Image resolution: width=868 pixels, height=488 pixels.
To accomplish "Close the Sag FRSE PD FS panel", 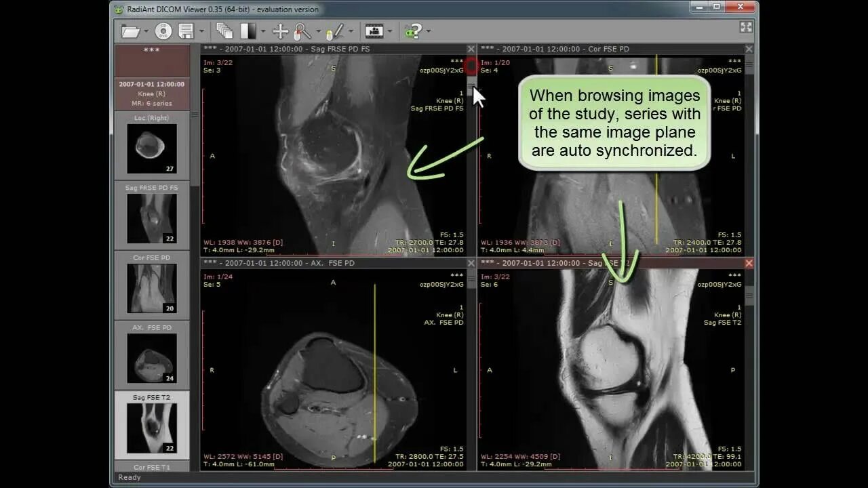I will 471,49.
